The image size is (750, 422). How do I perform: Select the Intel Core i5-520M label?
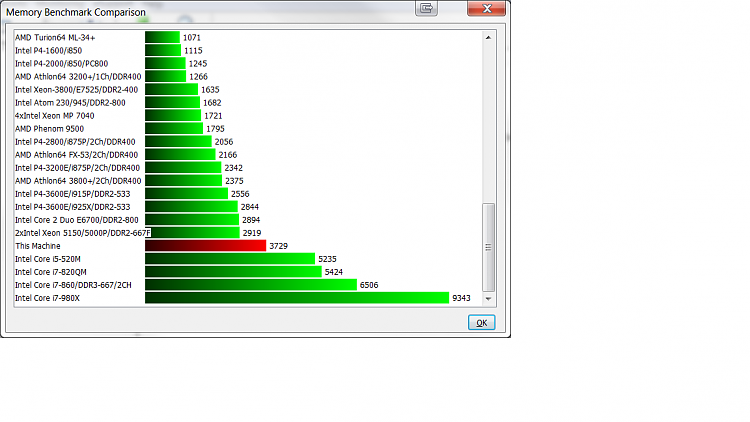[48, 259]
